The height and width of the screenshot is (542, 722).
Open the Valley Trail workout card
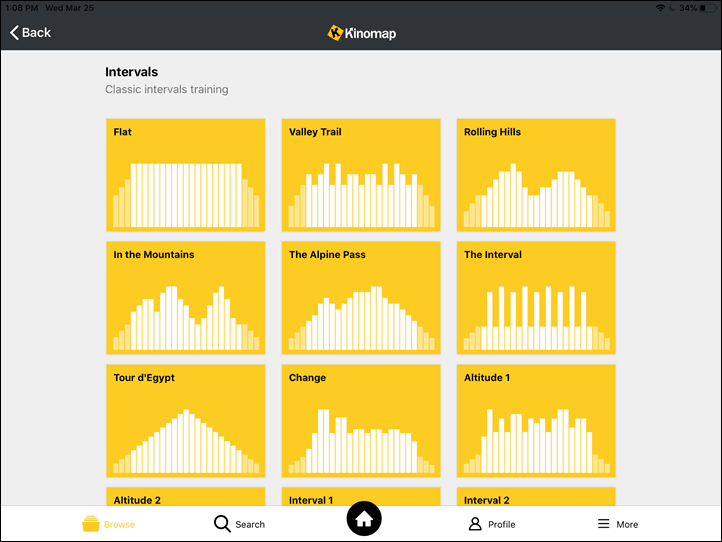tap(361, 175)
